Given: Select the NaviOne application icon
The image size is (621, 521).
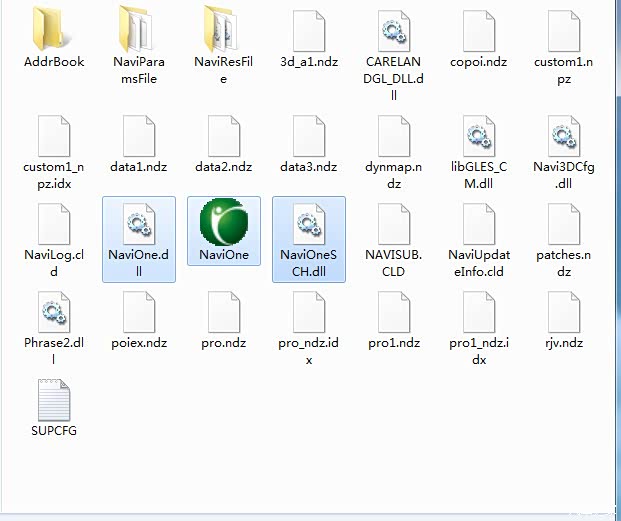Looking at the screenshot, I should point(224,223).
